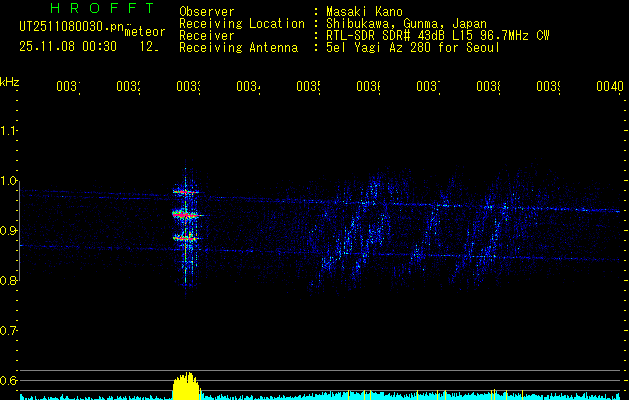Click the 0040 time marker
The image size is (629, 400).
click(609, 87)
